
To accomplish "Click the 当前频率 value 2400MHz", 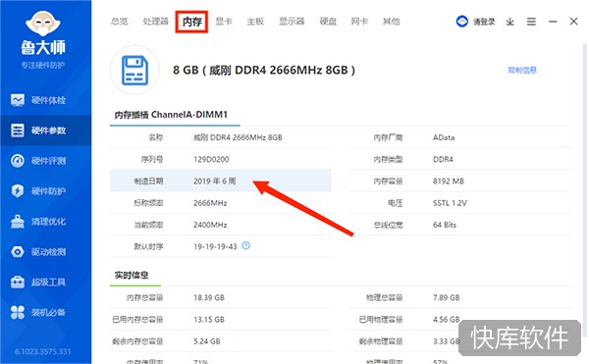I will pyautogui.click(x=210, y=225).
